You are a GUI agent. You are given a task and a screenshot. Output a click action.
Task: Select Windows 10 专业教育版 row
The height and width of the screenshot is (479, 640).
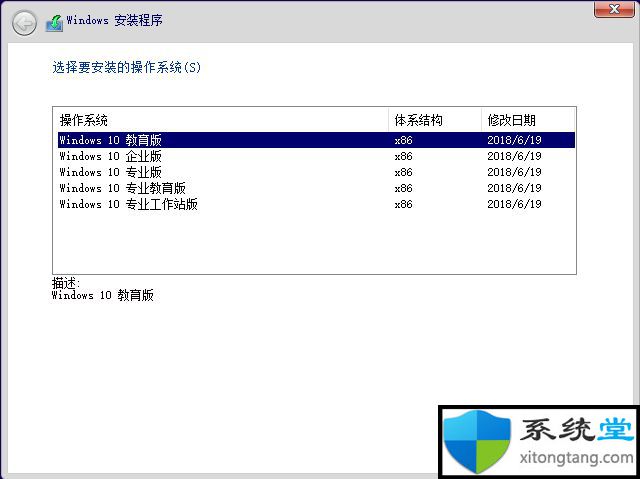coord(316,188)
